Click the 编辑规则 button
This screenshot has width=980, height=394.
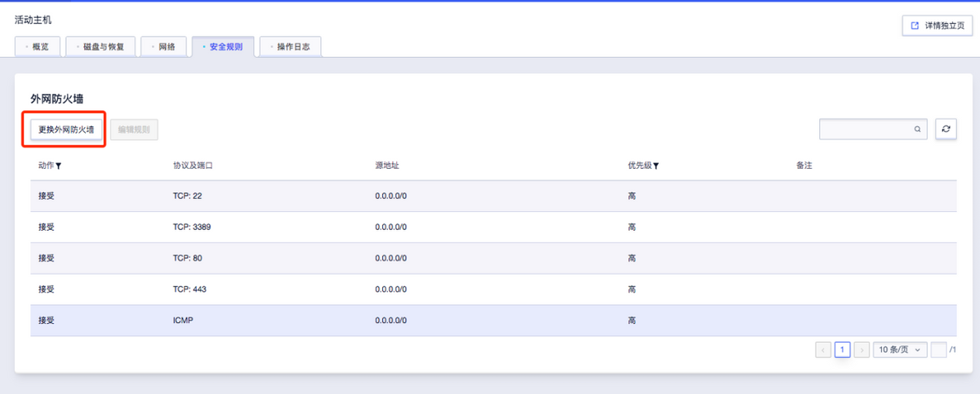pyautogui.click(x=134, y=130)
